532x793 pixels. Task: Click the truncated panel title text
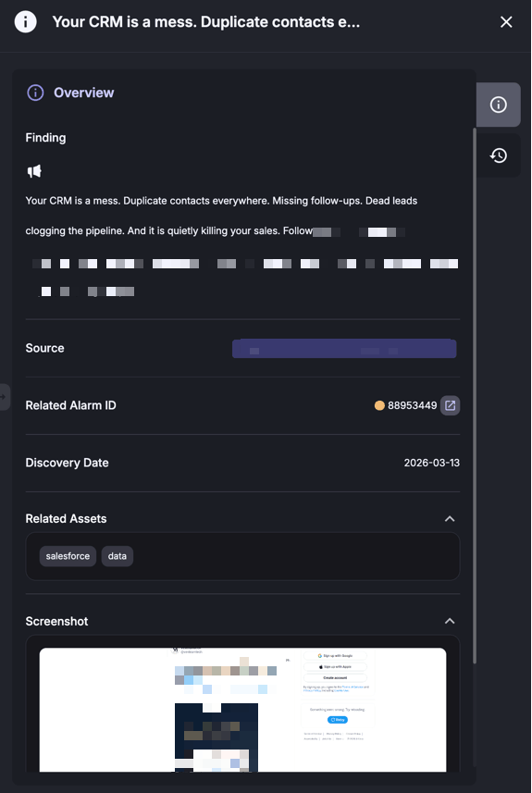pos(206,22)
